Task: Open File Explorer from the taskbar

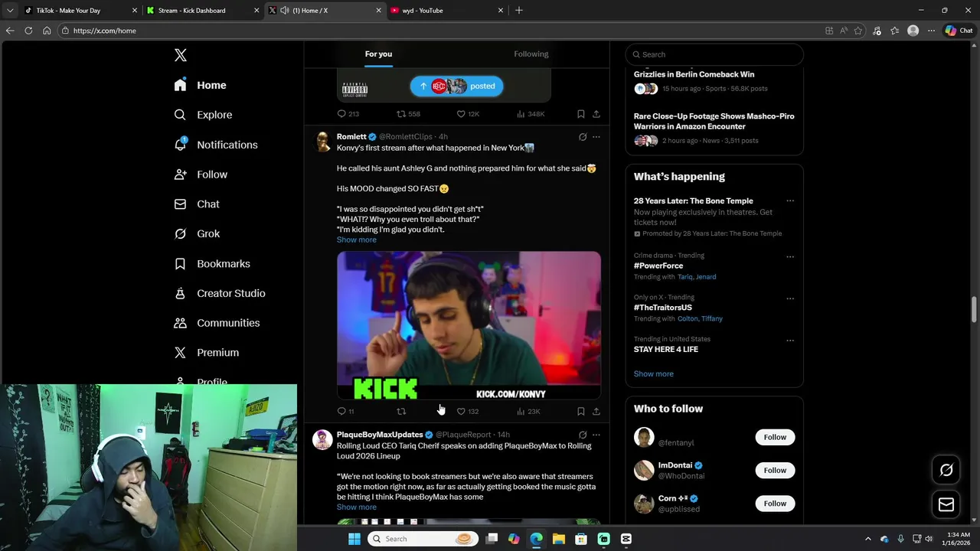Action: 558,539
